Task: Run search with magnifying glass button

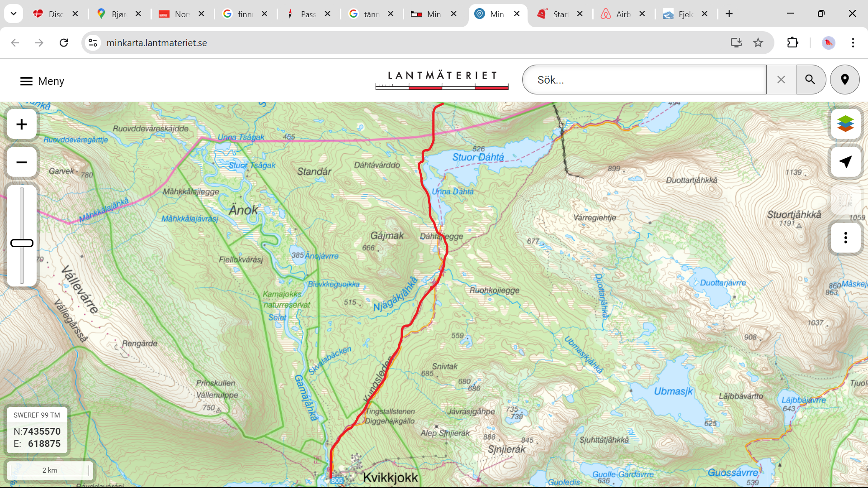Action: coord(810,80)
